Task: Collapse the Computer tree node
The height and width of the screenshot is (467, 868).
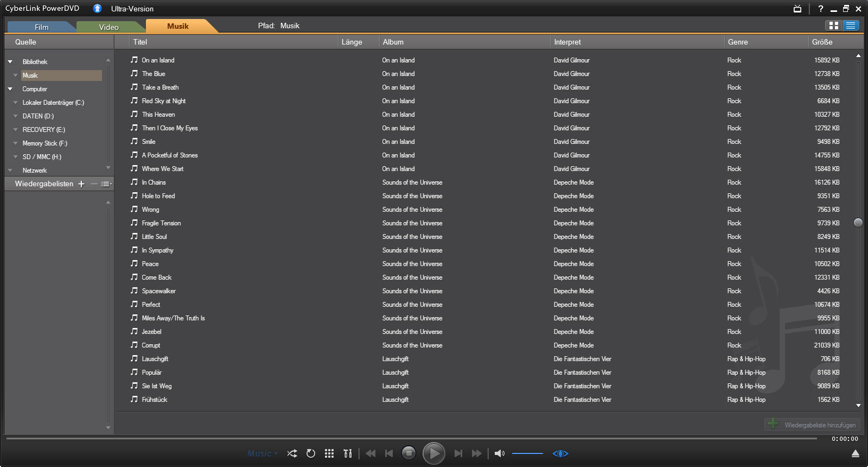Action: [10, 89]
